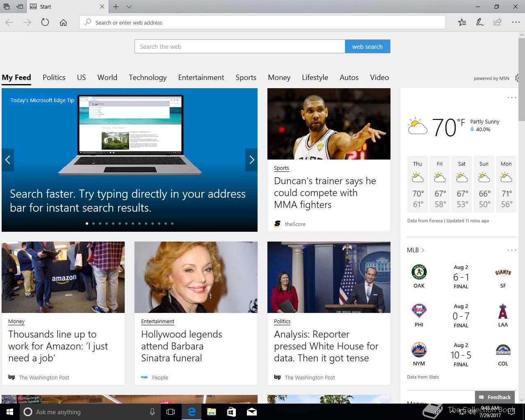
Task: Click the 70°F current temperature
Action: [448, 127]
